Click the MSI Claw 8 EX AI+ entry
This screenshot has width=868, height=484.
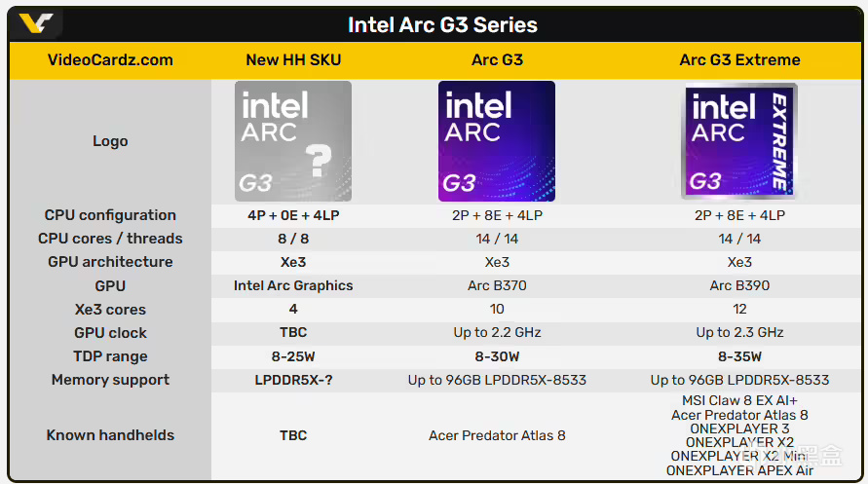739,400
